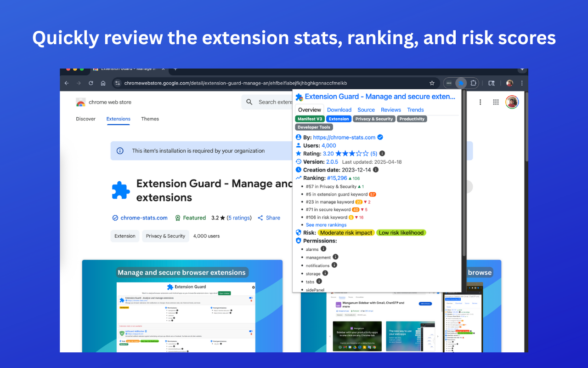Image resolution: width=588 pixels, height=368 pixels.
Task: Bookmark this page with the star icon
Action: click(x=432, y=83)
